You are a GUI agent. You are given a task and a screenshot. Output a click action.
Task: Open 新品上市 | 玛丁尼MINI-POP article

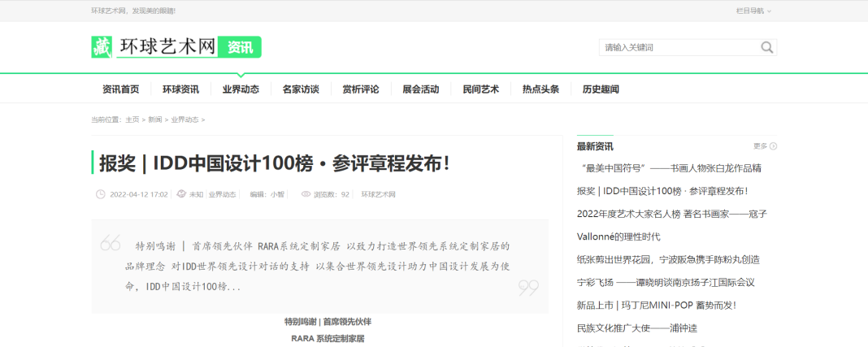click(x=657, y=306)
